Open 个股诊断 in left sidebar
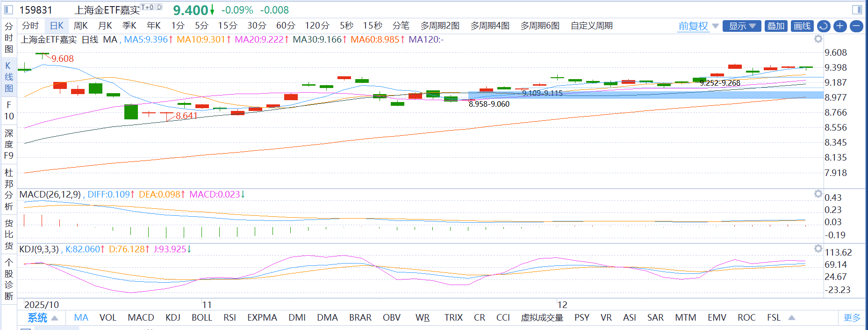The height and width of the screenshot is (330, 868). pyautogui.click(x=9, y=279)
